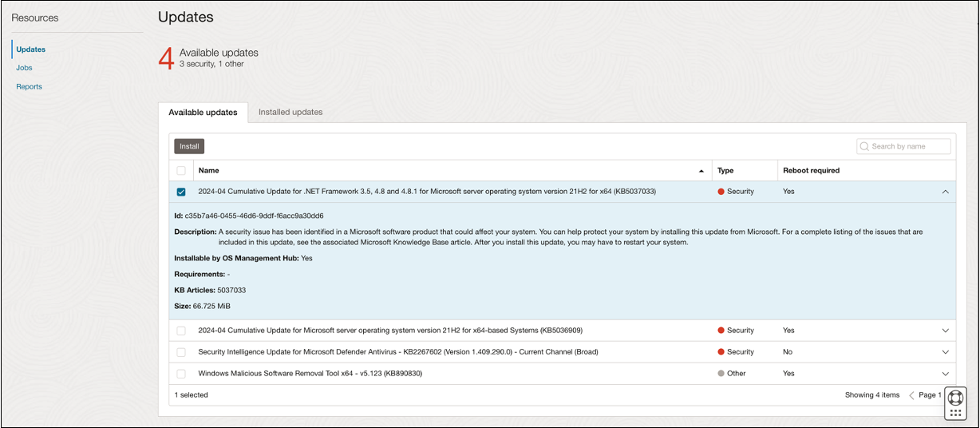Viewport: 980px width, 428px height.
Task: Click gray Other type dot icon
Action: (721, 374)
